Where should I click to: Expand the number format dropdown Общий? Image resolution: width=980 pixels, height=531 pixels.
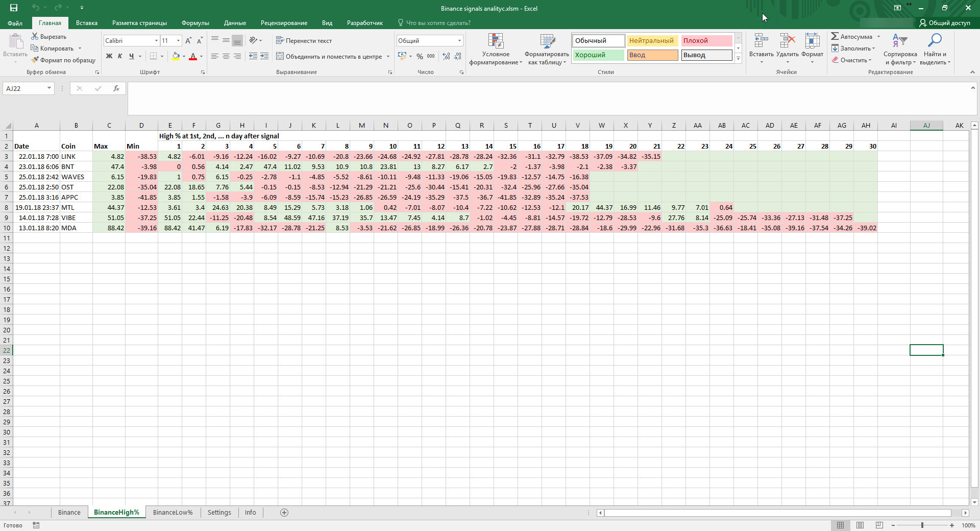click(459, 41)
